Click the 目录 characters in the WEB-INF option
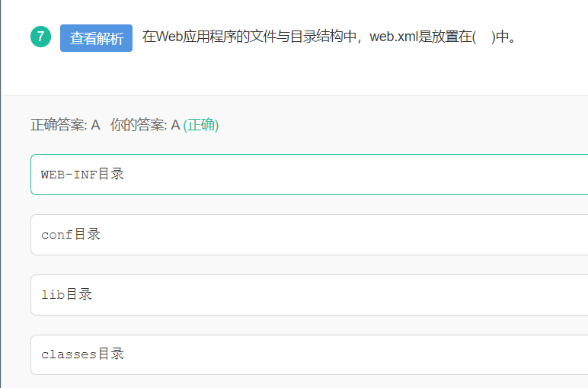The image size is (588, 388). (111, 174)
